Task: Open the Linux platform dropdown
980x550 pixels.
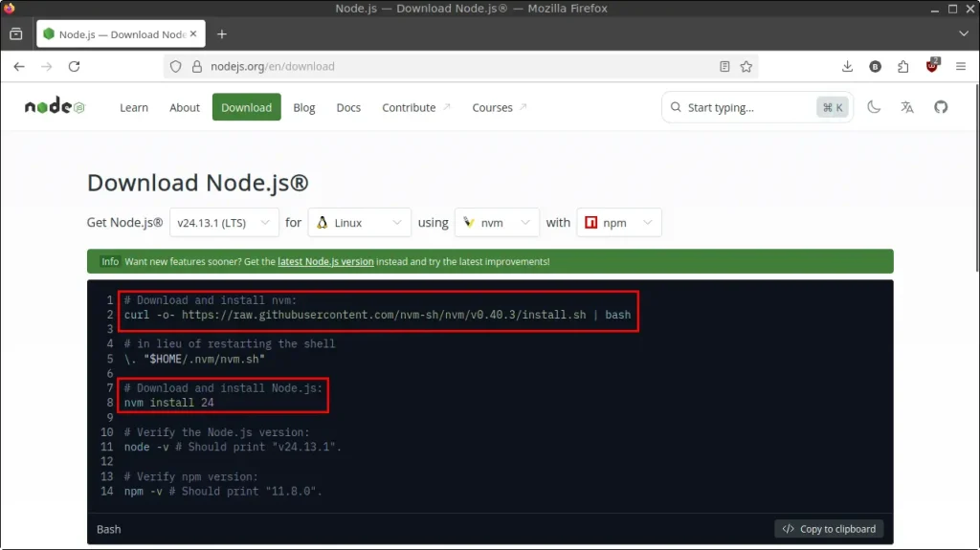Action: [360, 223]
